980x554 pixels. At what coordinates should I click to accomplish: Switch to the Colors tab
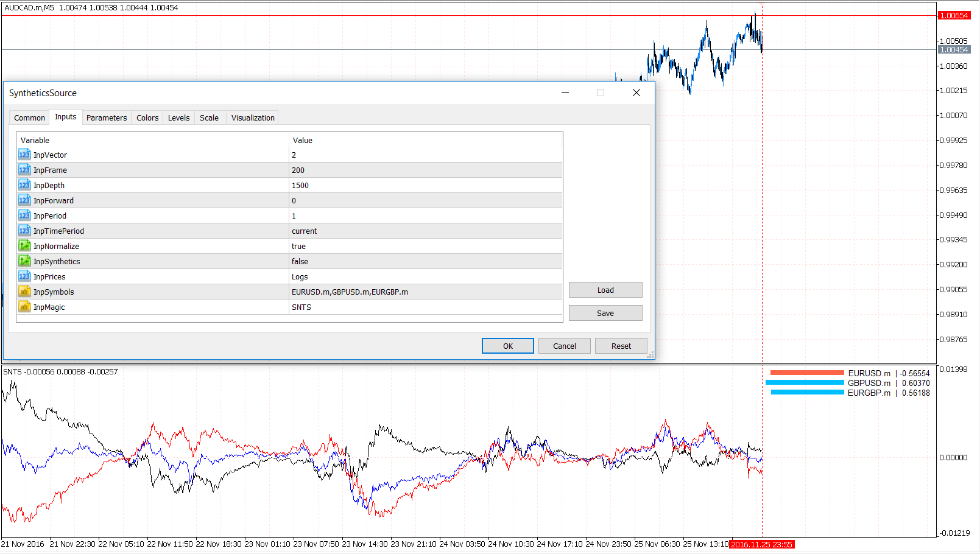point(147,117)
